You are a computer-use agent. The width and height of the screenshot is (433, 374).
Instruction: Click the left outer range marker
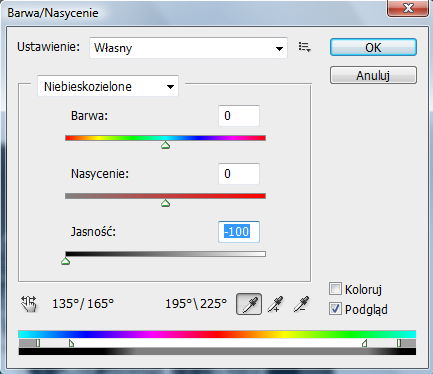[38, 343]
